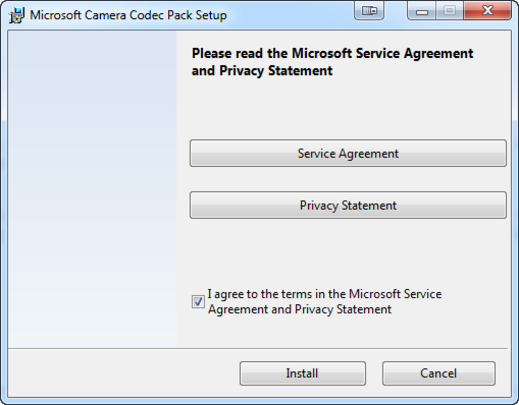Viewport: 519px width, 405px height.
Task: Untick the agreement checkbox
Action: click(x=198, y=302)
